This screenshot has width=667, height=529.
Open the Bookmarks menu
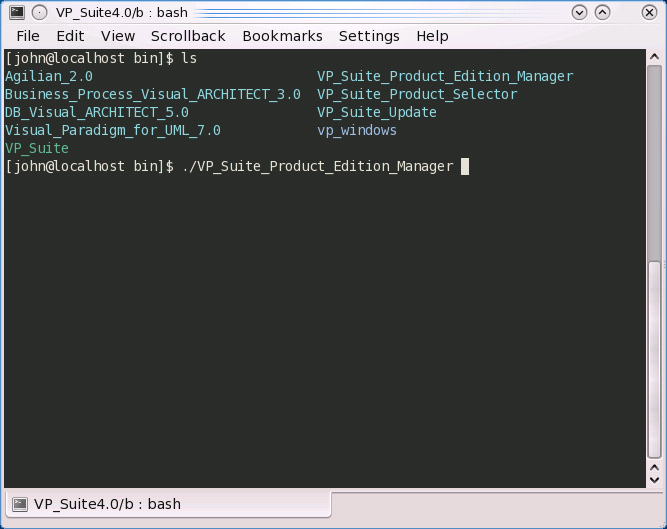click(x=282, y=36)
